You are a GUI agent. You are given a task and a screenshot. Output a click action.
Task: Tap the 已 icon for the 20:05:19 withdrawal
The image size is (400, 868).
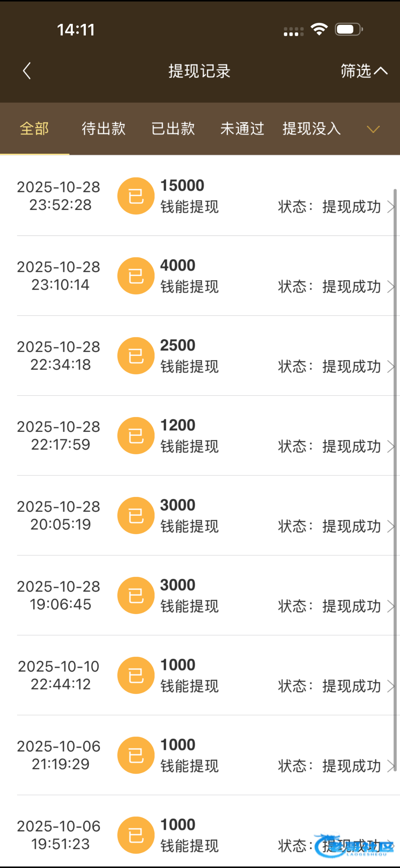pos(136,516)
